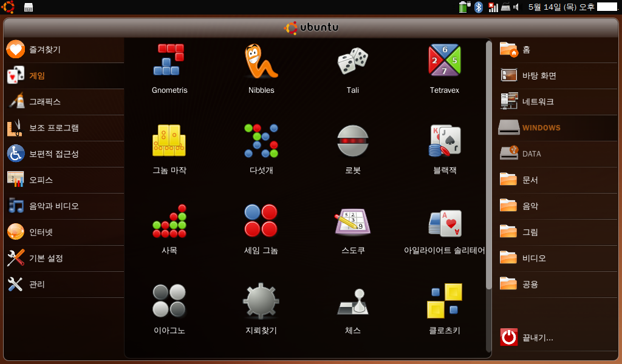Open the 보편적 접근성 accessibility category
The height and width of the screenshot is (364, 622).
tap(64, 153)
